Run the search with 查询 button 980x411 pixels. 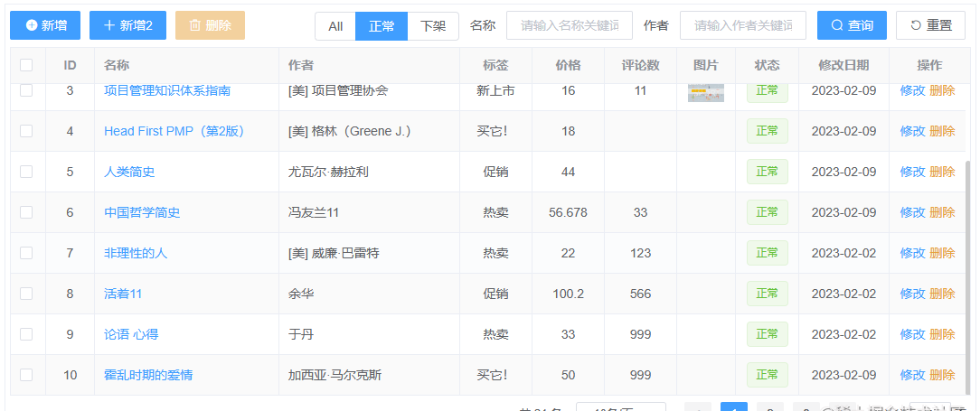852,25
